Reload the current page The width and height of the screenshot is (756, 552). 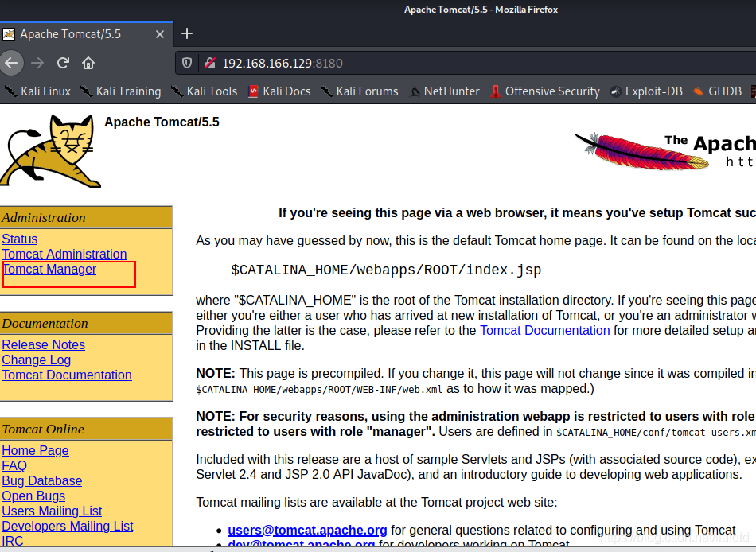[x=63, y=63]
